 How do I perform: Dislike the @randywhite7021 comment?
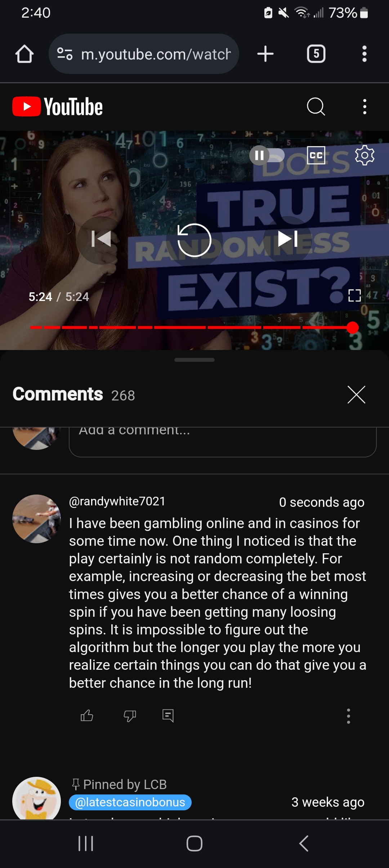(130, 716)
